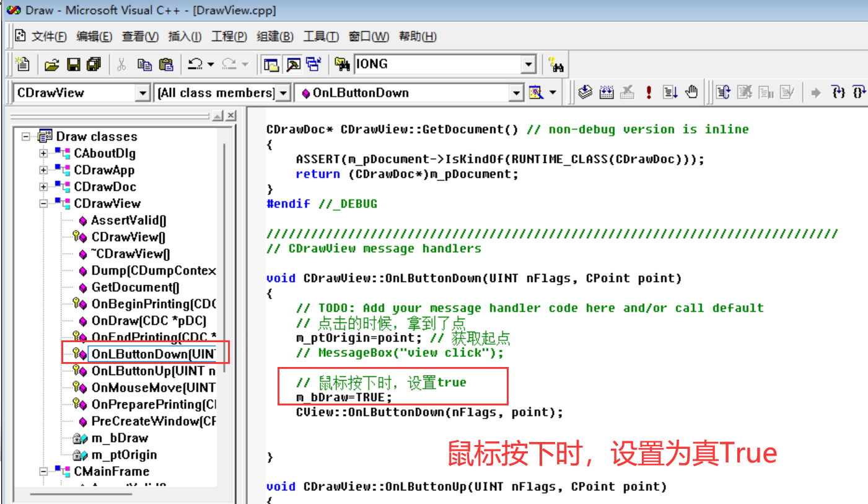Open the 组建(B) menu
Viewport: 868px width, 504px height.
click(x=275, y=37)
